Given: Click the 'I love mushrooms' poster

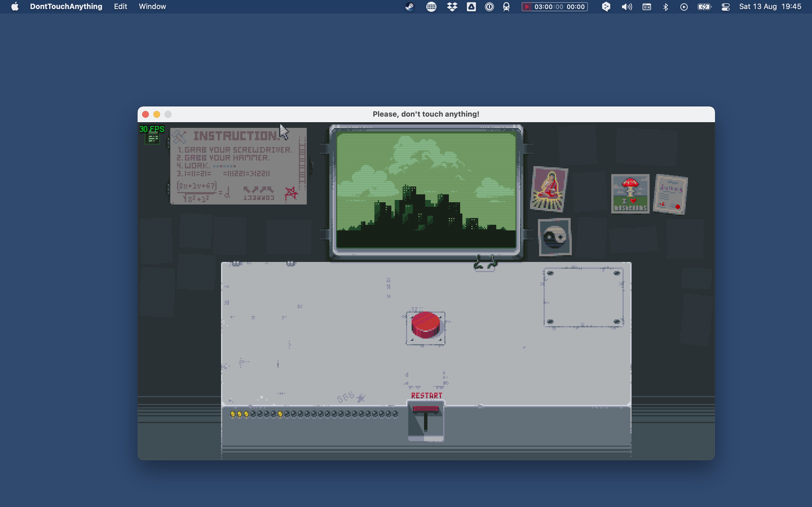Looking at the screenshot, I should tap(630, 194).
